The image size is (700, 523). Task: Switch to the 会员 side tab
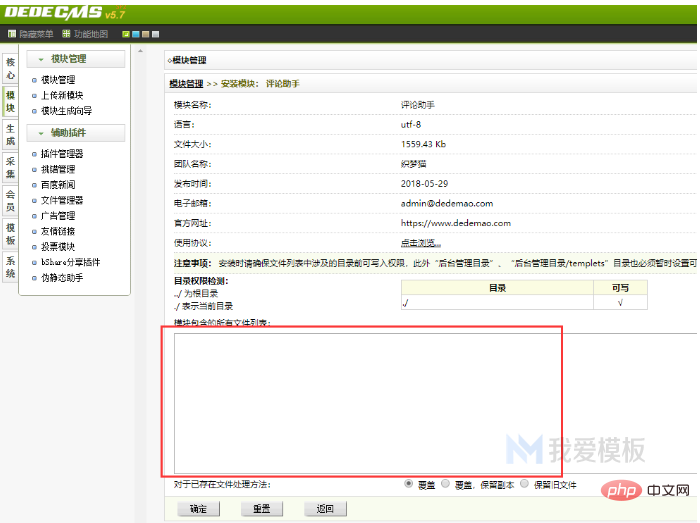click(x=10, y=200)
